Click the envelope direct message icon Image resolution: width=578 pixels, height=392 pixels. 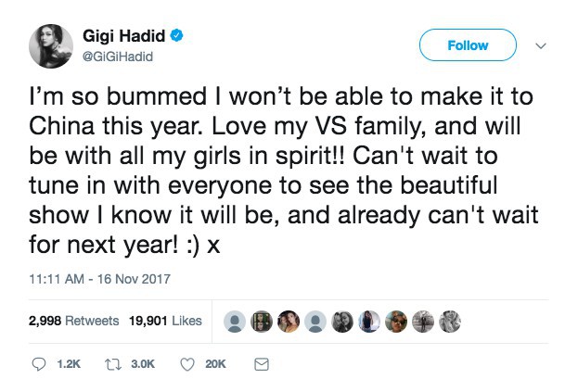click(262, 365)
